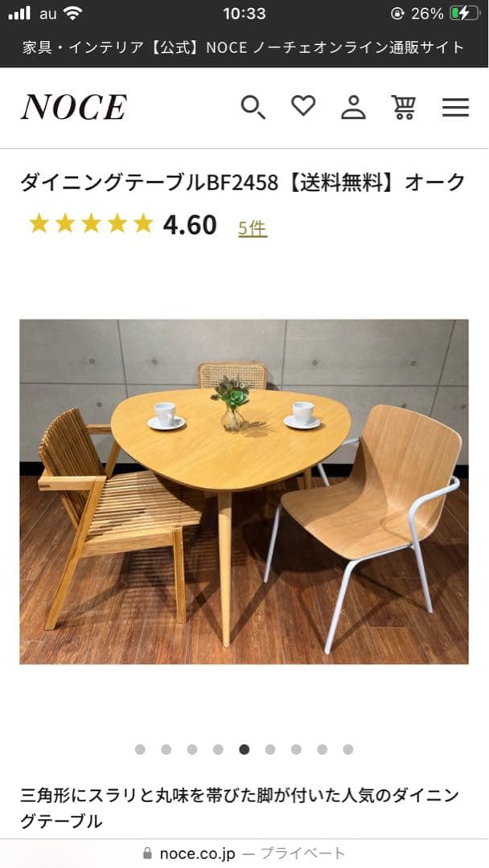
Task: Select the first carousel dot
Action: 140,749
